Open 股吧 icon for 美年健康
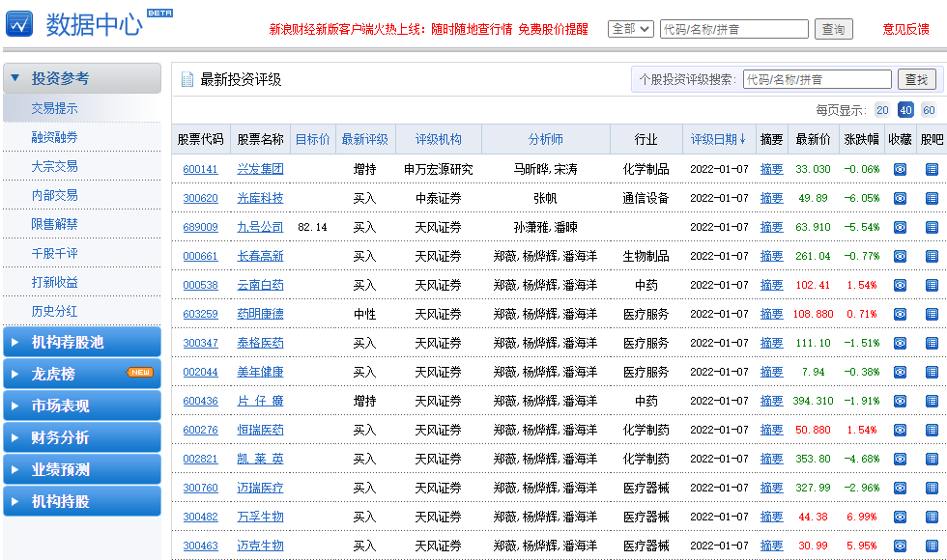 click(x=932, y=373)
